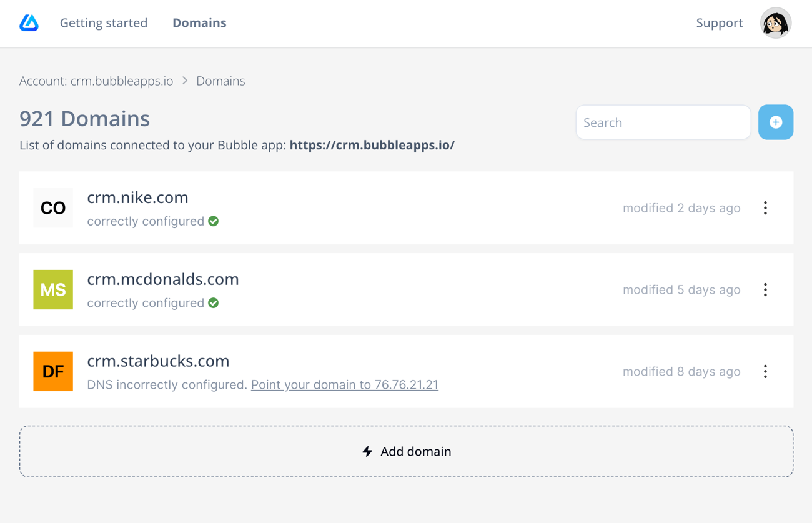This screenshot has width=812, height=523.
Task: Click 'modified 8 days ago' text
Action: [681, 372]
